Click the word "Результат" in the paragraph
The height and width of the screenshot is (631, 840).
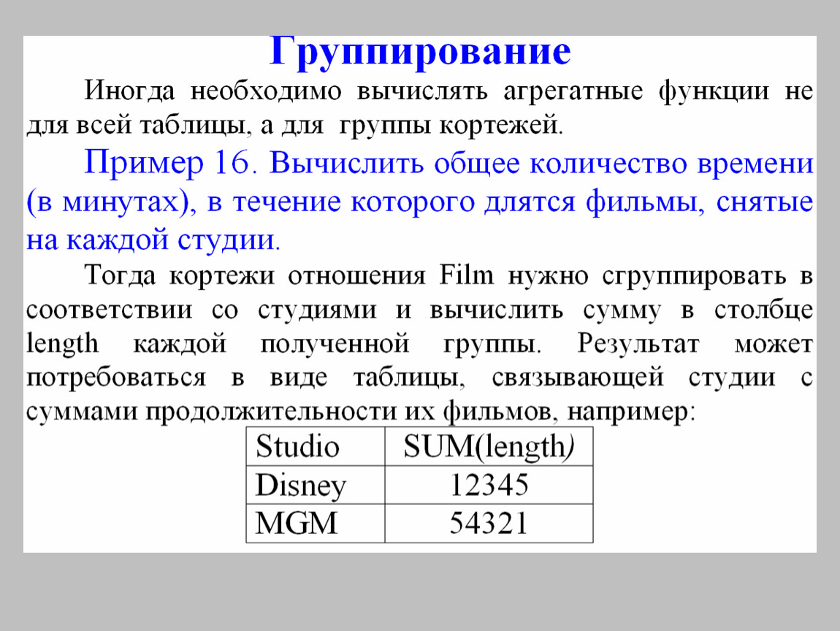637,344
